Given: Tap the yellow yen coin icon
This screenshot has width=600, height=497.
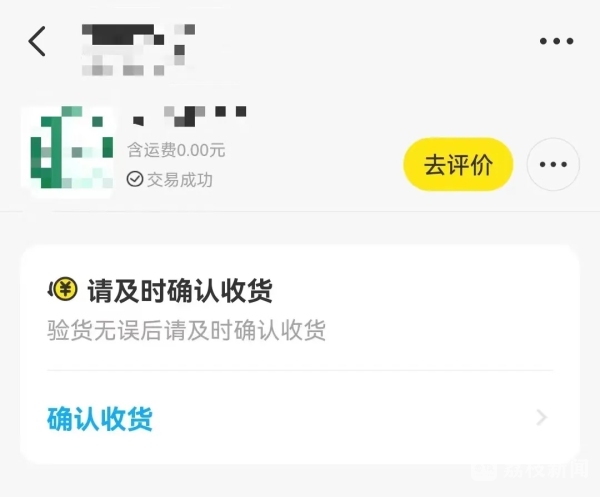Looking at the screenshot, I should pyautogui.click(x=63, y=290).
